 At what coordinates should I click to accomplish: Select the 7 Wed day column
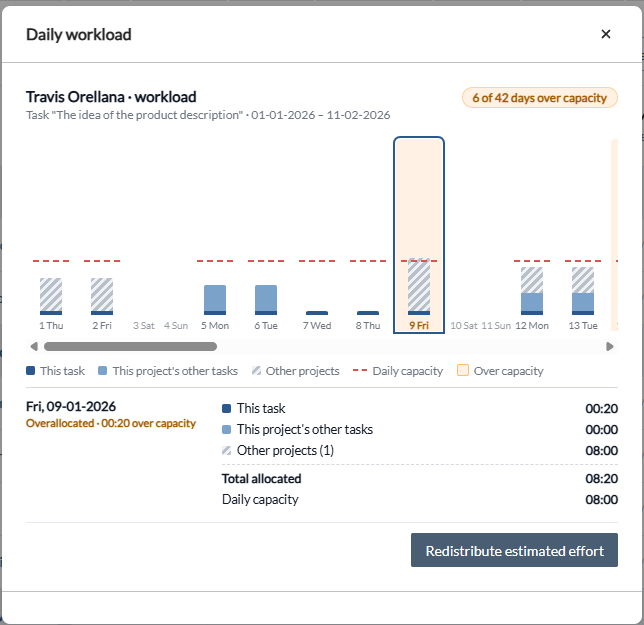[x=317, y=235]
